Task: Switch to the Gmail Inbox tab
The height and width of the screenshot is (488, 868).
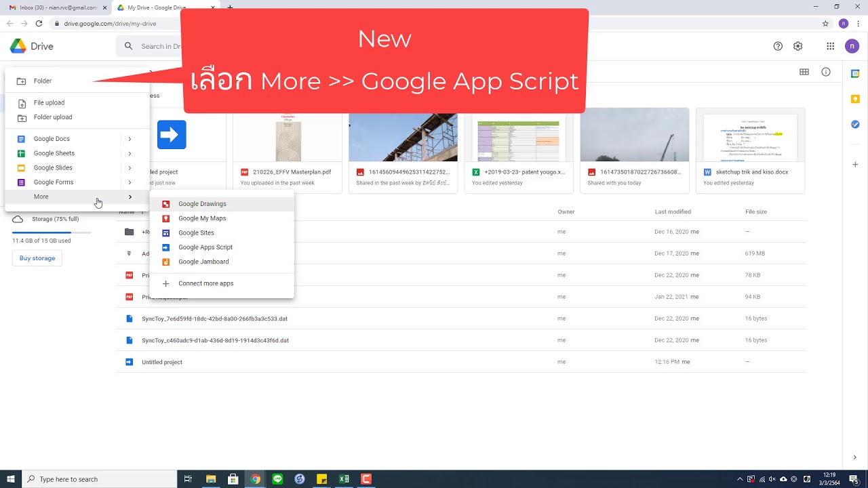Action: coord(57,7)
